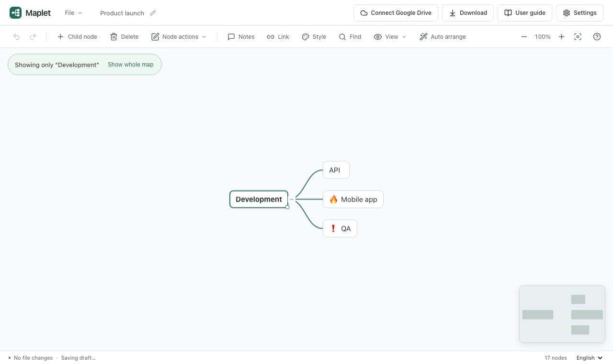
Task: Collapse the Development node's children
Action: pos(292,199)
